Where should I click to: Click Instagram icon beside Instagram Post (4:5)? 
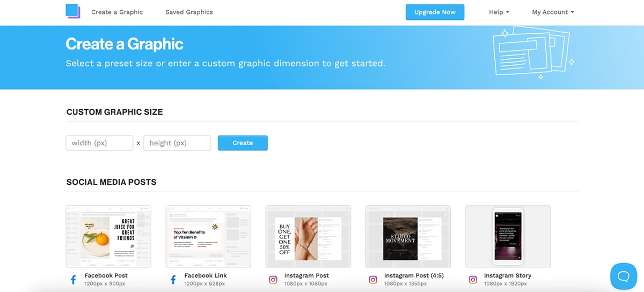tap(373, 279)
